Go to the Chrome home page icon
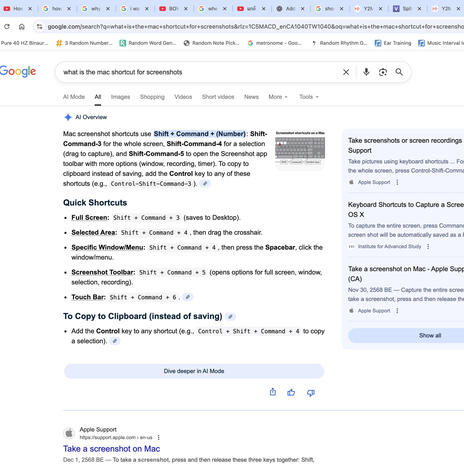 (x=22, y=27)
